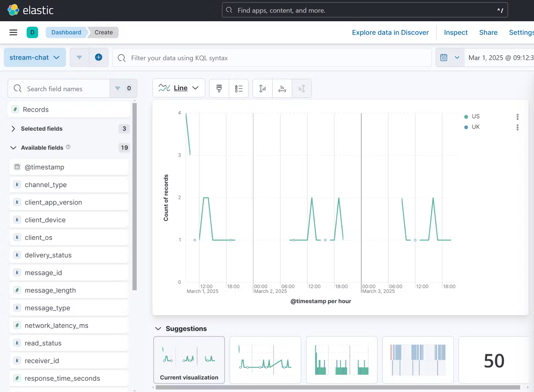Open UK legend series options menu

(517, 127)
